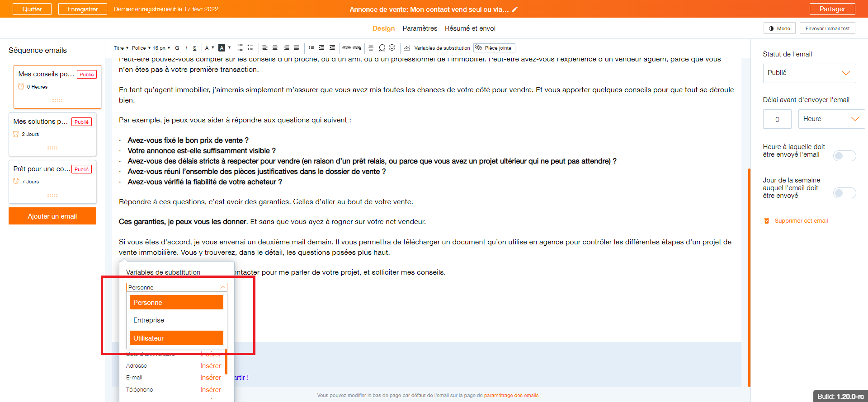Screen dimensions: 868x402
Task: Open the Police font dropdown
Action: 141,48
